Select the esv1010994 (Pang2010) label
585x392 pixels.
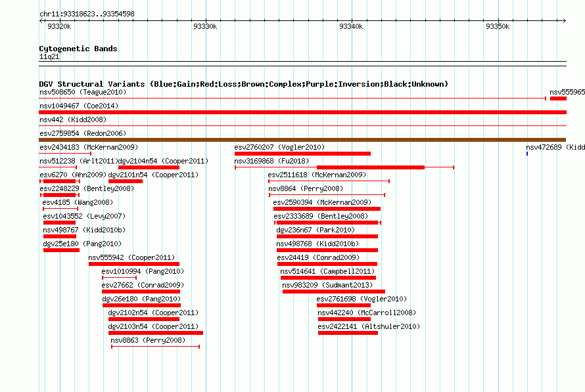143,271
